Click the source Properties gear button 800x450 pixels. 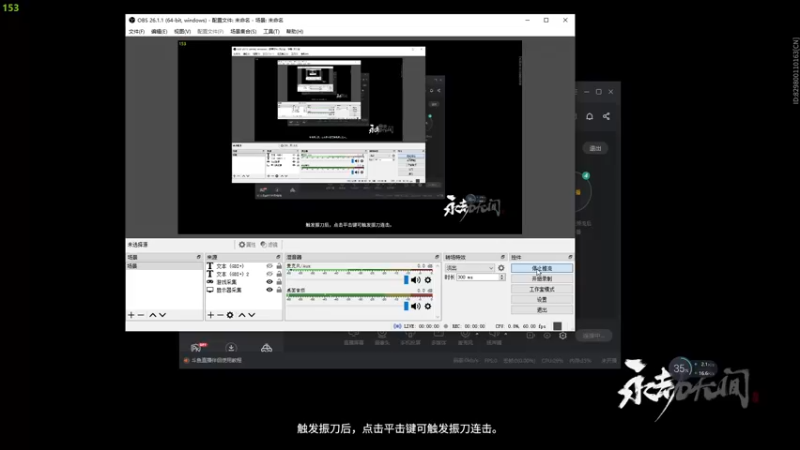247,245
